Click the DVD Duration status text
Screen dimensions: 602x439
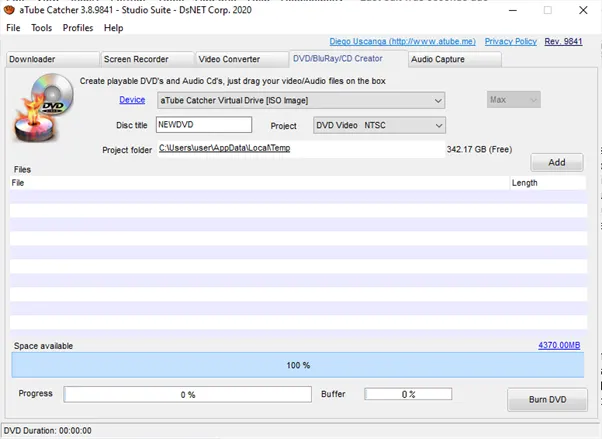(x=48, y=431)
